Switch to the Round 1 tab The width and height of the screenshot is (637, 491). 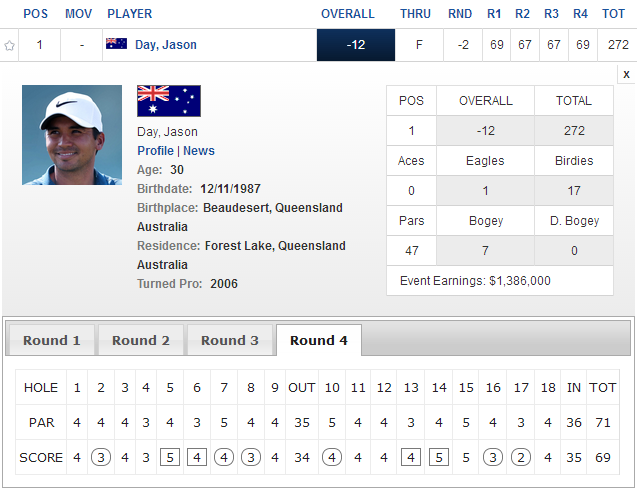[x=51, y=340]
